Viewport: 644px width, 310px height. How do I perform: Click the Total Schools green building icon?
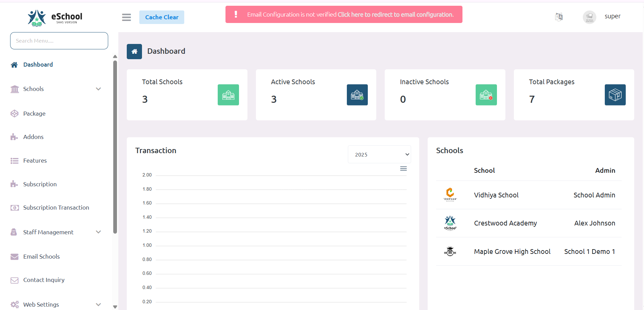[x=228, y=95]
